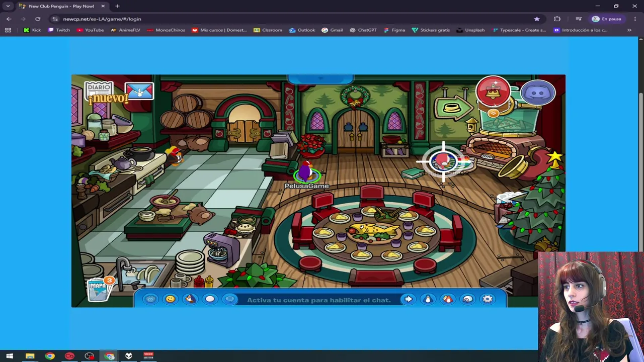Screen dimensions: 644x362
Task: Open the winking emoji emote menu
Action: click(x=170, y=299)
